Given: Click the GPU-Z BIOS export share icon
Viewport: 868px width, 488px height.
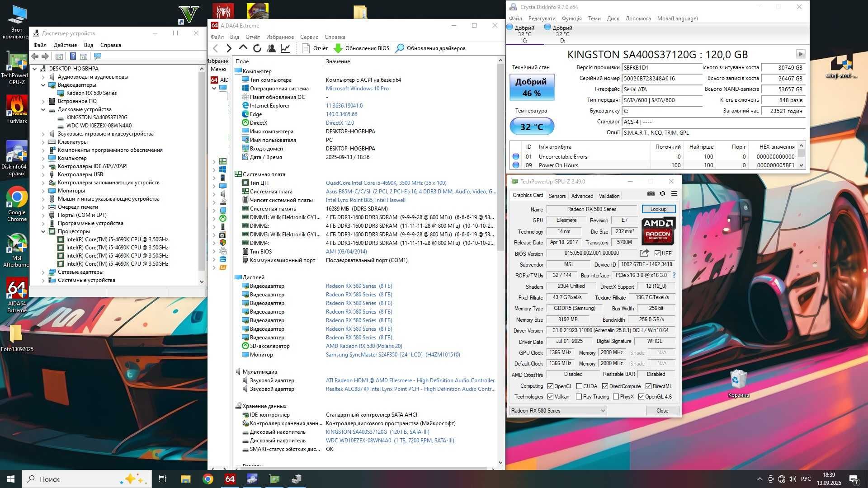Looking at the screenshot, I should (644, 253).
